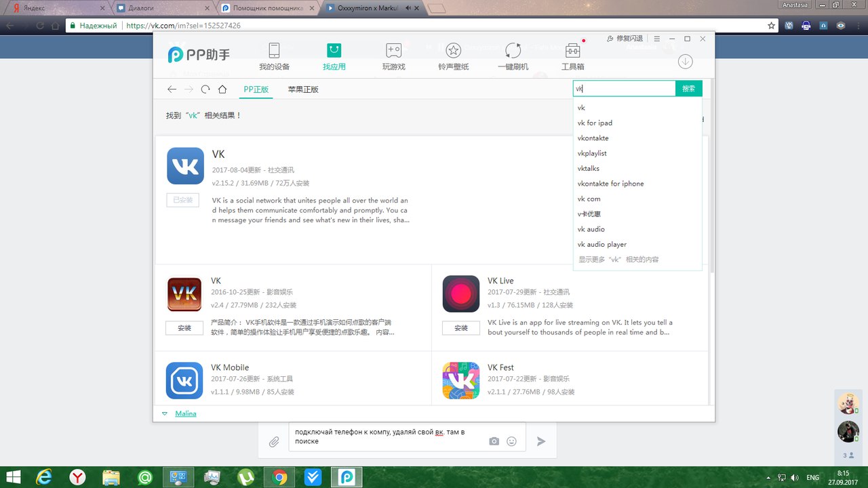Open the hamburger menu in PP title bar
868x488 pixels.
tap(657, 39)
